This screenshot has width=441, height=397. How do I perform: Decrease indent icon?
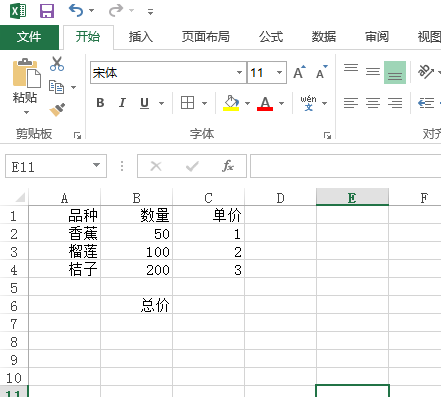pos(426,103)
